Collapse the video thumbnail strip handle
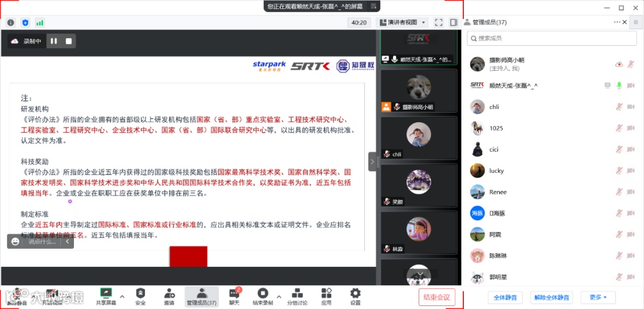644x309 pixels. (x=372, y=161)
